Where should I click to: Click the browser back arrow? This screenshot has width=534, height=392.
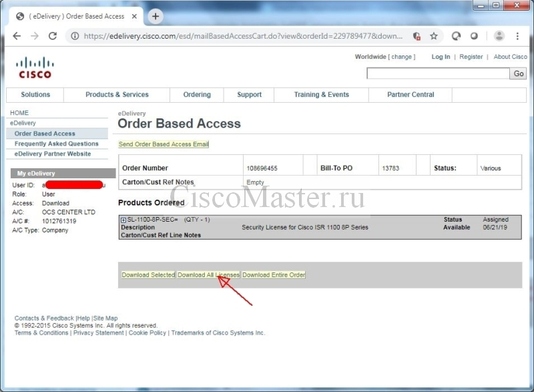[x=17, y=36]
